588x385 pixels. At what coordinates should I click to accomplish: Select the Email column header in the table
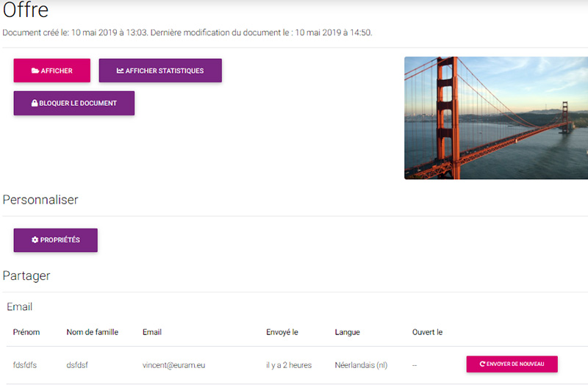click(154, 332)
